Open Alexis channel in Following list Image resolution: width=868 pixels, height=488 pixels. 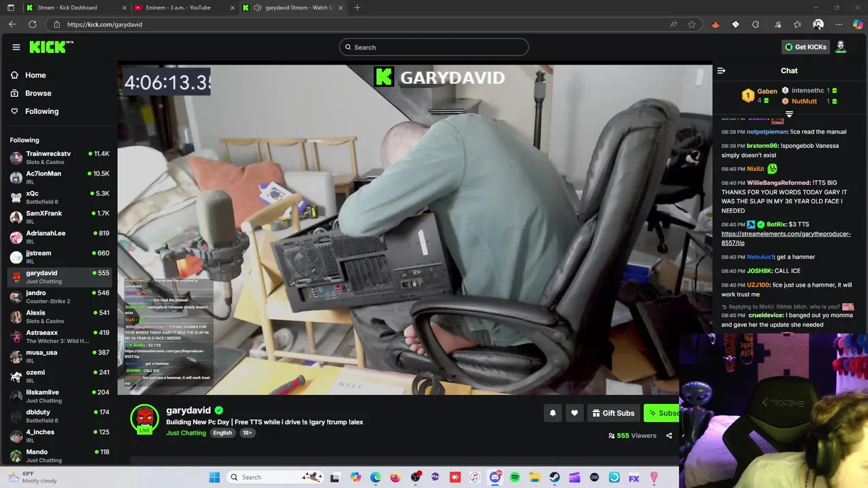click(x=60, y=317)
